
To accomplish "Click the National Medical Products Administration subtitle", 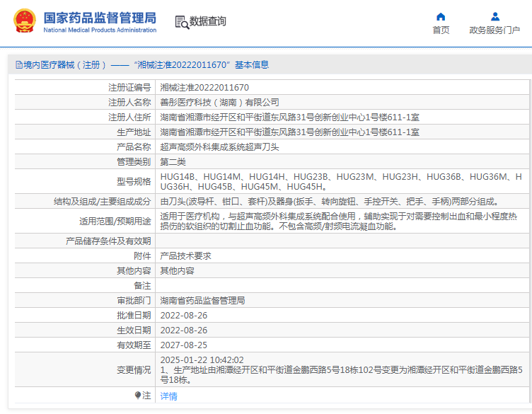I will click(x=100, y=30).
